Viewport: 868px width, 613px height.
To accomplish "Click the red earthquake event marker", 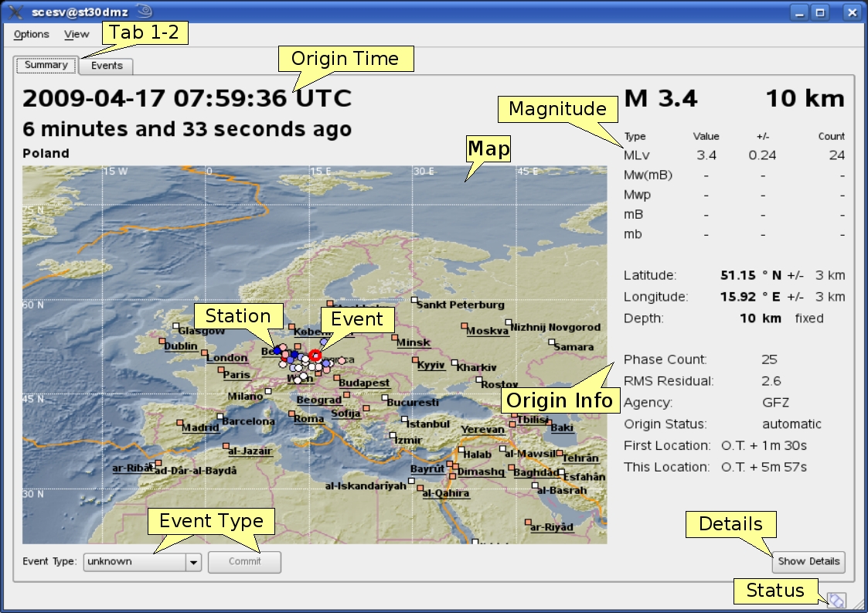I will tap(315, 356).
